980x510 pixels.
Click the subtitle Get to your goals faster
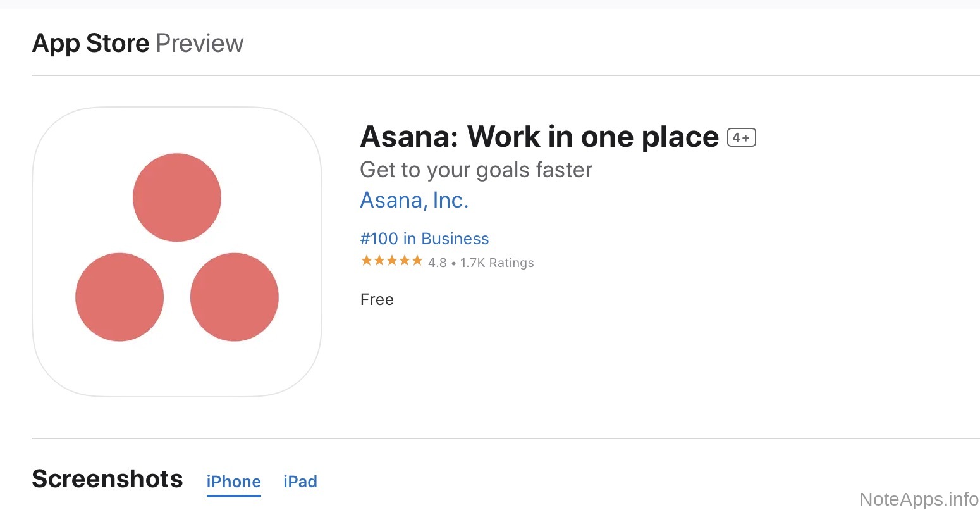[475, 170]
